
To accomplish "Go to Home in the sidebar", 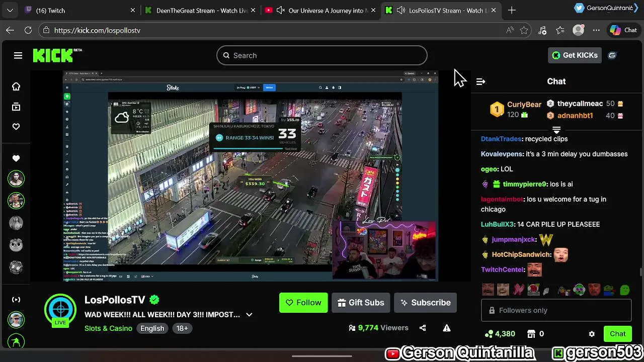I will click(x=16, y=86).
